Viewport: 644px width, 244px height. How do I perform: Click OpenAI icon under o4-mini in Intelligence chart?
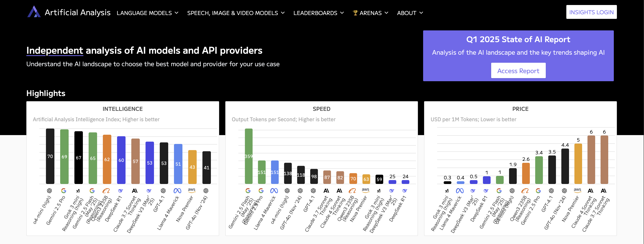pyautogui.click(x=49, y=191)
